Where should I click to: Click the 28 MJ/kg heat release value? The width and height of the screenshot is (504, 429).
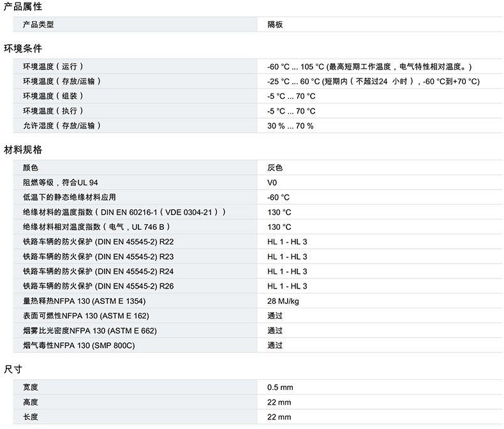point(283,301)
